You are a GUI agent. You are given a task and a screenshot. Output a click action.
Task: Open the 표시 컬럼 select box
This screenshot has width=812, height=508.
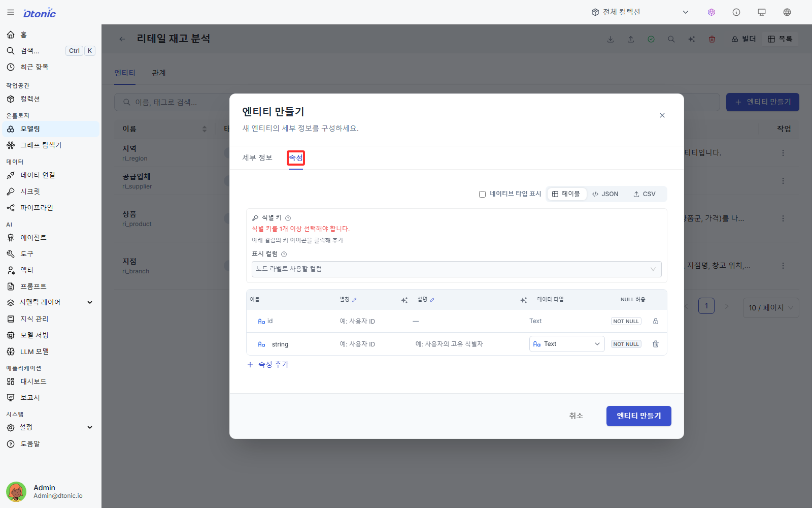[456, 269]
